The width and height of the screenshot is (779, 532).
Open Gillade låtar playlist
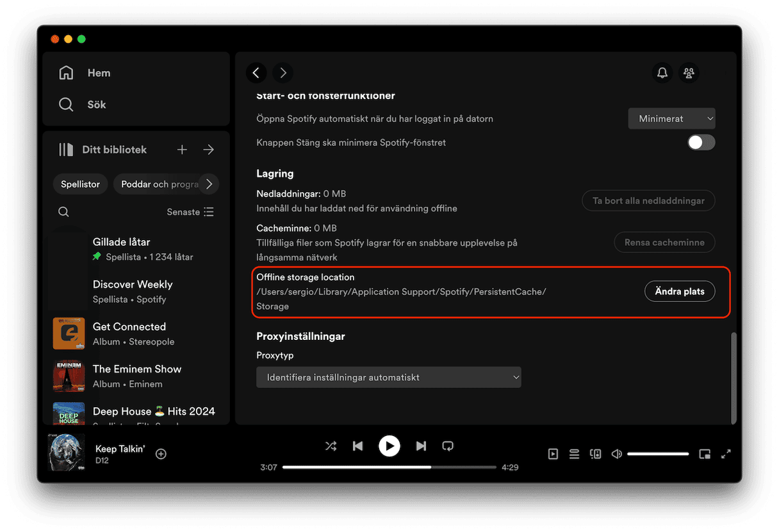[136, 248]
